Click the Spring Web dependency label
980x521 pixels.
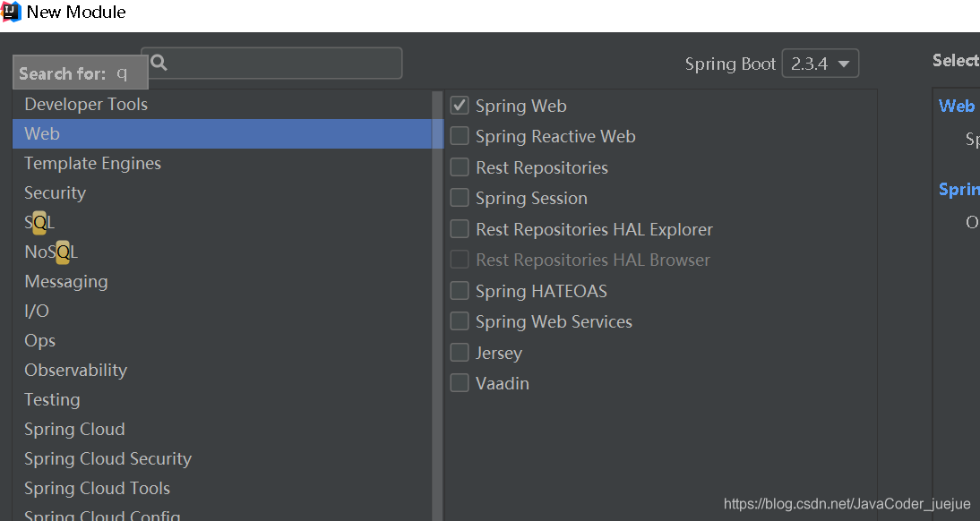[520, 107]
